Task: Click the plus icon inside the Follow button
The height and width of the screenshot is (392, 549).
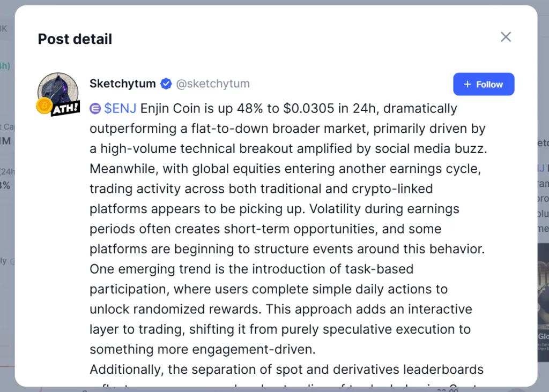Action: coord(468,84)
